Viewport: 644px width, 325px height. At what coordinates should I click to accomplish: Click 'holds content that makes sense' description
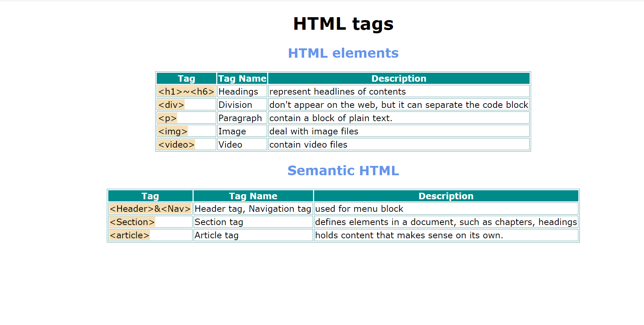point(446,235)
